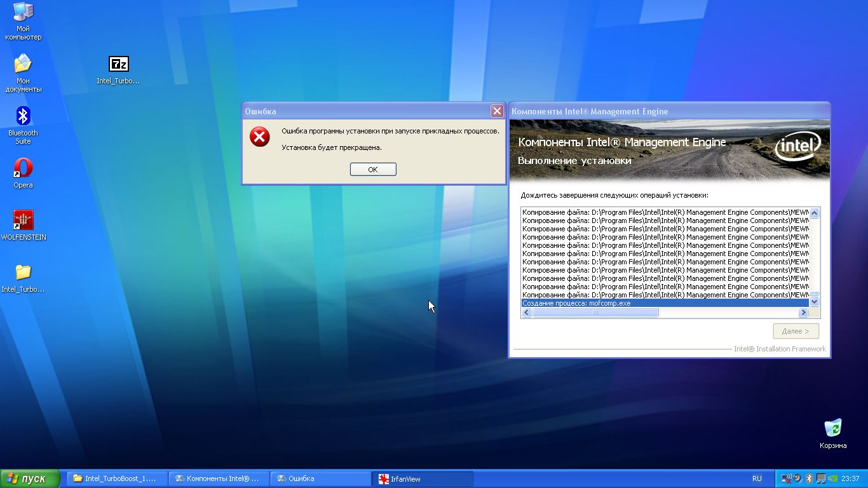Open the NVIDIA tray icon
The image size is (868, 488).
(832, 478)
